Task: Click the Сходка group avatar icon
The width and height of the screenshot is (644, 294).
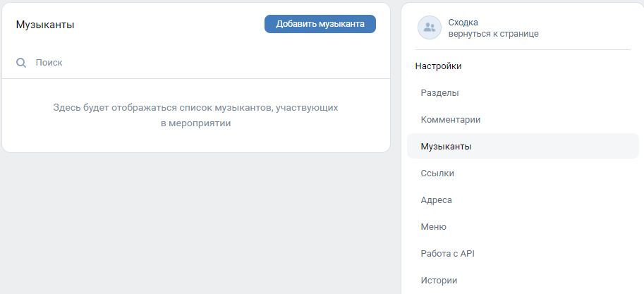Action: pos(429,27)
